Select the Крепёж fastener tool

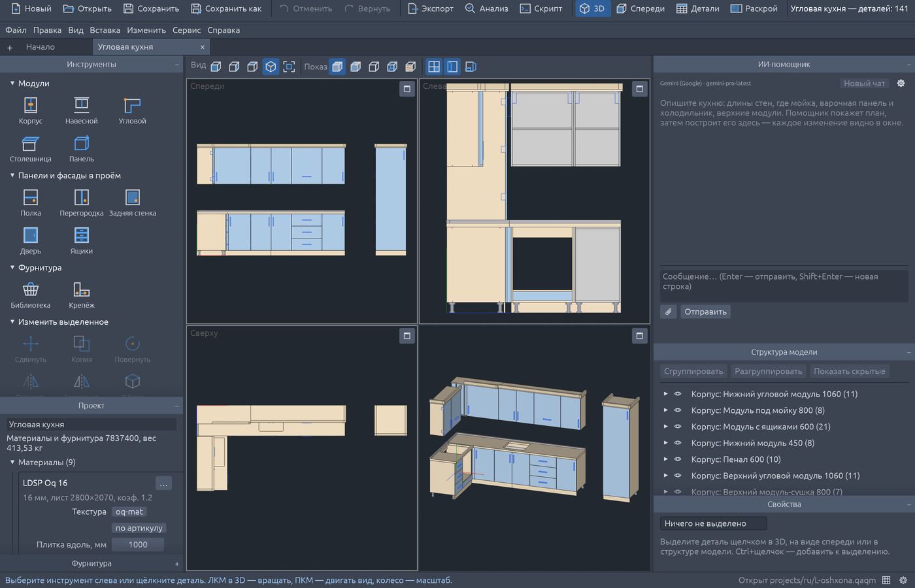(x=81, y=295)
